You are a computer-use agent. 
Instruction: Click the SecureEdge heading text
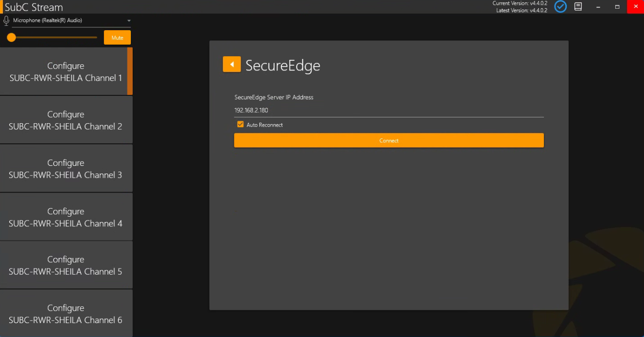[x=283, y=65]
